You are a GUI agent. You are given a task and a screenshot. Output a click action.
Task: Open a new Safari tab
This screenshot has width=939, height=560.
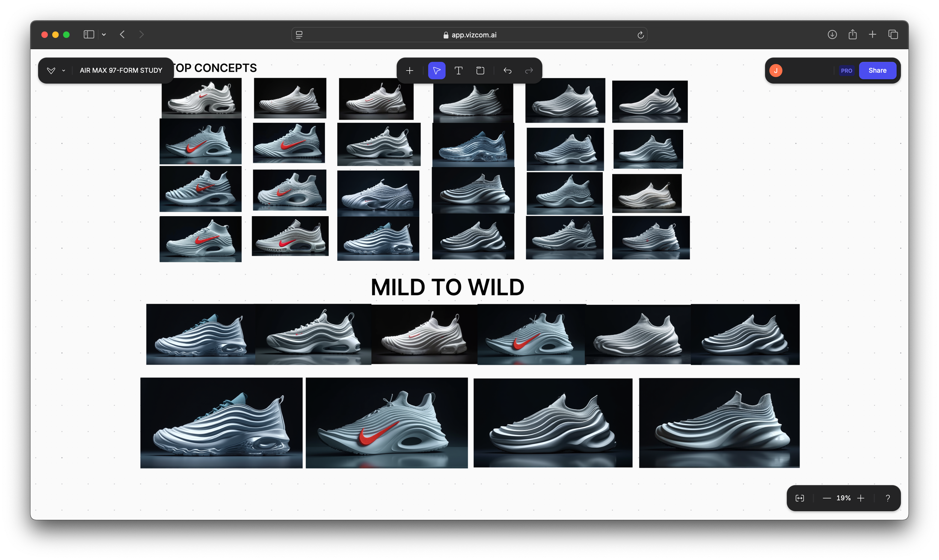tap(872, 35)
